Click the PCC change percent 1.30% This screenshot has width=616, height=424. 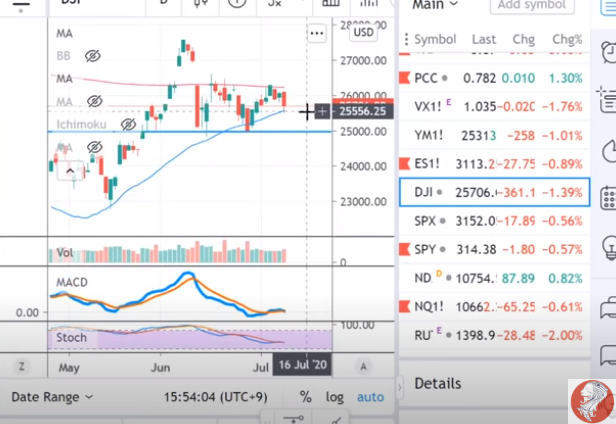(565, 78)
